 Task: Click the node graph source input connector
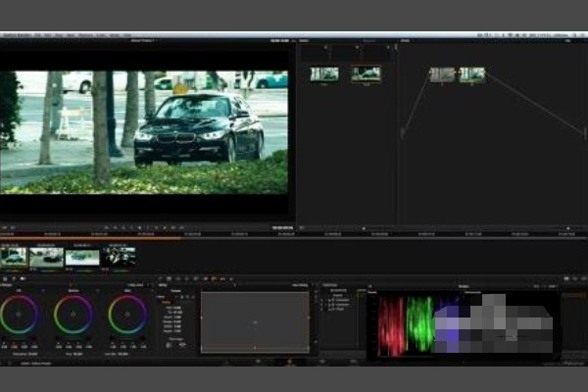point(403,131)
